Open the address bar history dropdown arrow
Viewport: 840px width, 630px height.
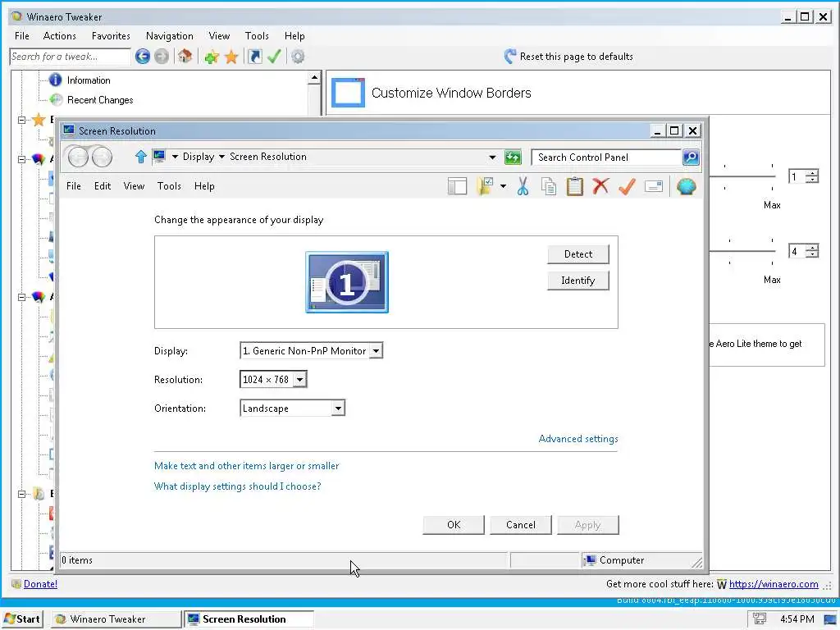492,157
